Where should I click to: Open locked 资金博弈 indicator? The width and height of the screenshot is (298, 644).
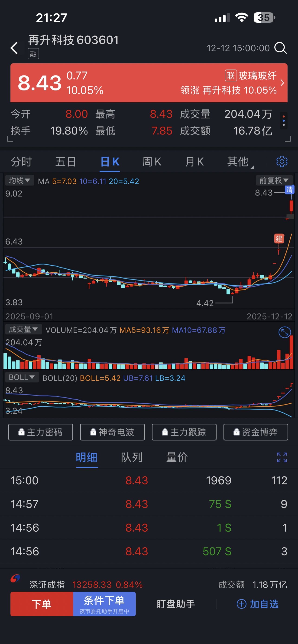click(256, 432)
